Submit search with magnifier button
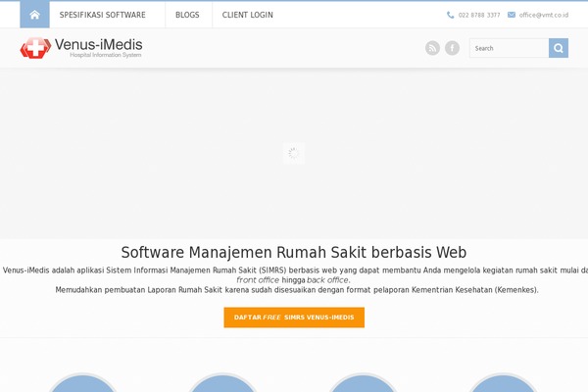This screenshot has height=392, width=588. pos(559,48)
